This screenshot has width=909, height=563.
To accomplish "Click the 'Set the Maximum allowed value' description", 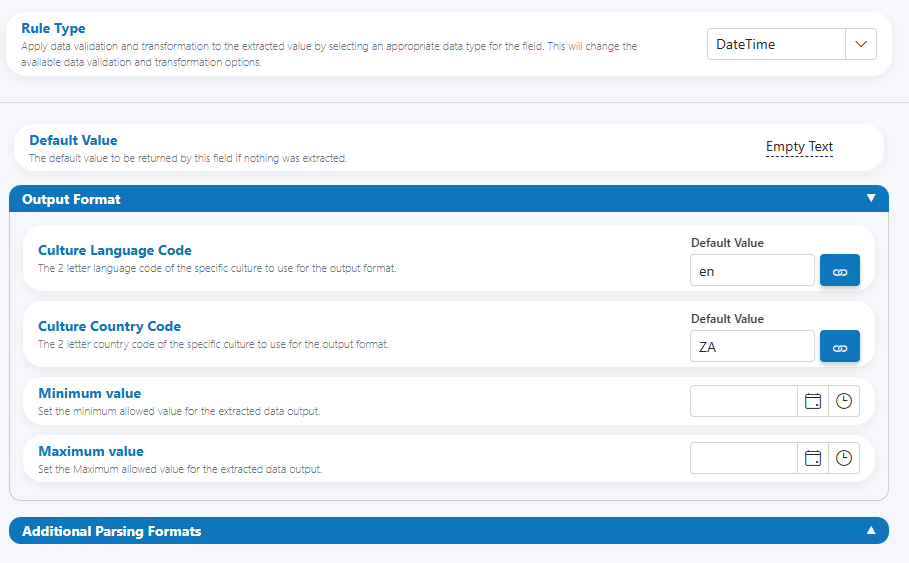I will pos(180,469).
